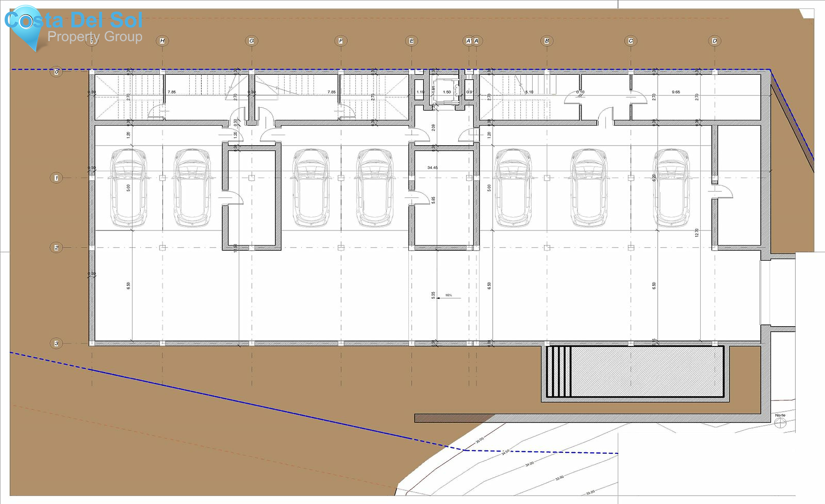Click grid column bubble B
This screenshot has height=504, width=825.
click(x=547, y=41)
